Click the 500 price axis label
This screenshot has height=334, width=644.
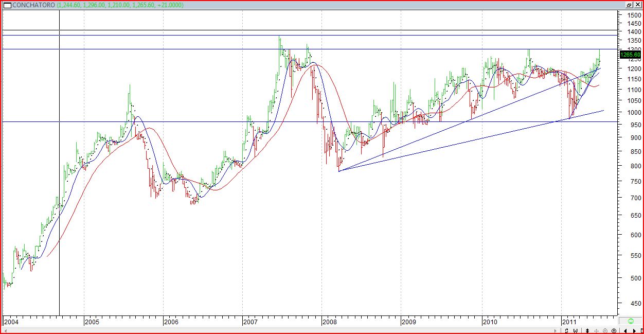635,278
